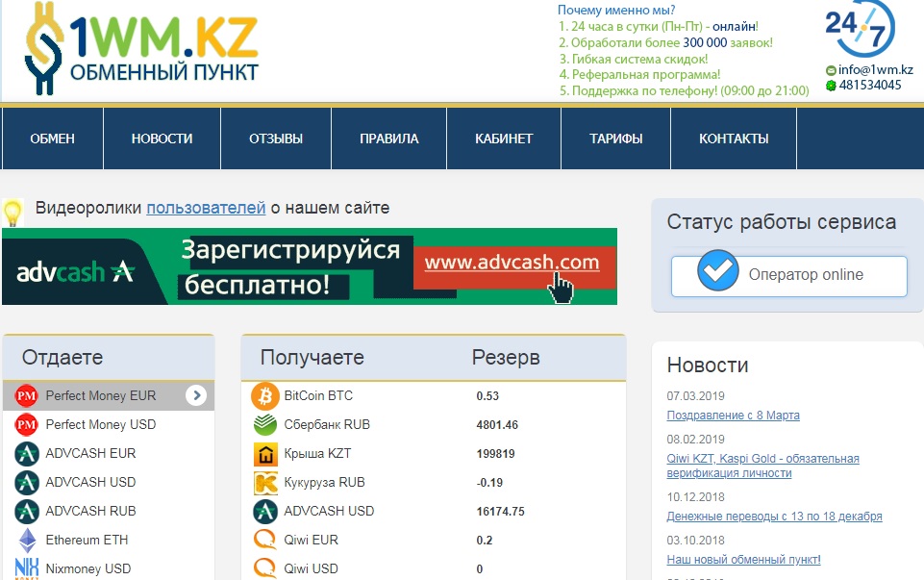Click the blue checkmark operator status icon
The height and width of the screenshot is (580, 924).
tap(717, 270)
